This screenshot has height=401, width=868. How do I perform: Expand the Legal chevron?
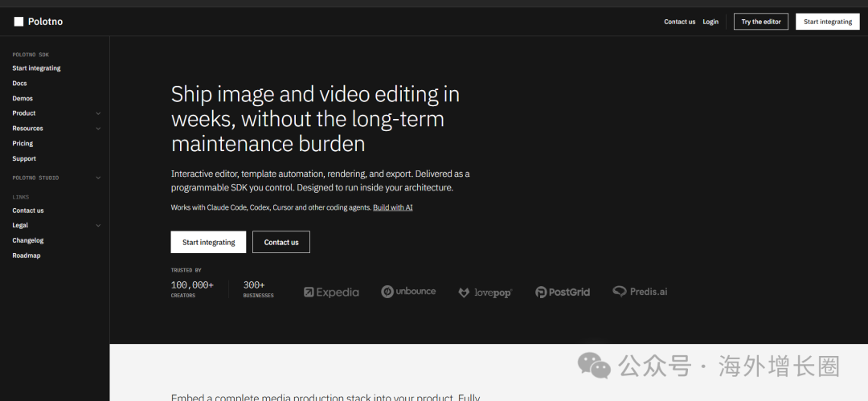[x=98, y=226]
